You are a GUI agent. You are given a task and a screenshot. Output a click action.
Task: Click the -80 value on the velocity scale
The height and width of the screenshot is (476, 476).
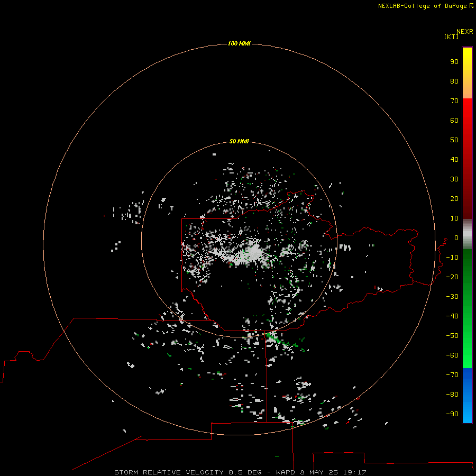click(452, 395)
